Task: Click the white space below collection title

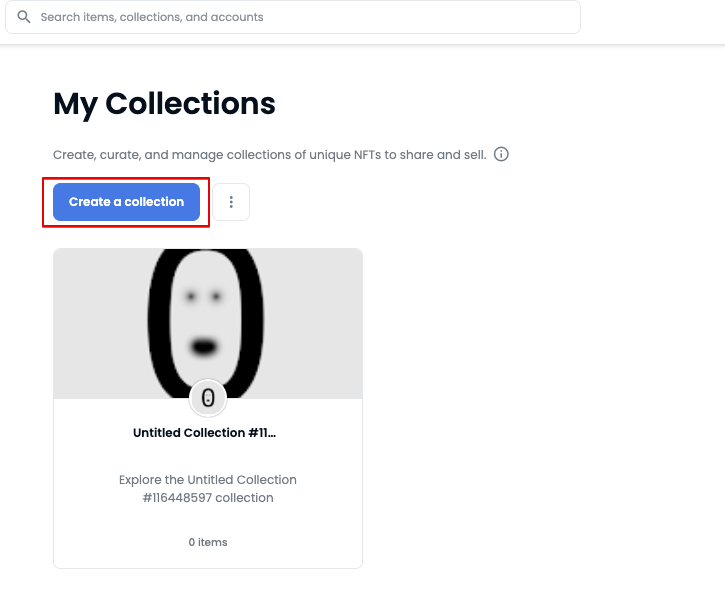Action: tap(208, 456)
